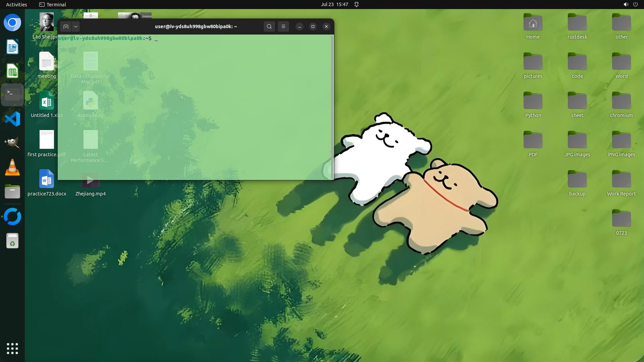Open Trash from the dock
The width and height of the screenshot is (644, 362).
(x=12, y=241)
